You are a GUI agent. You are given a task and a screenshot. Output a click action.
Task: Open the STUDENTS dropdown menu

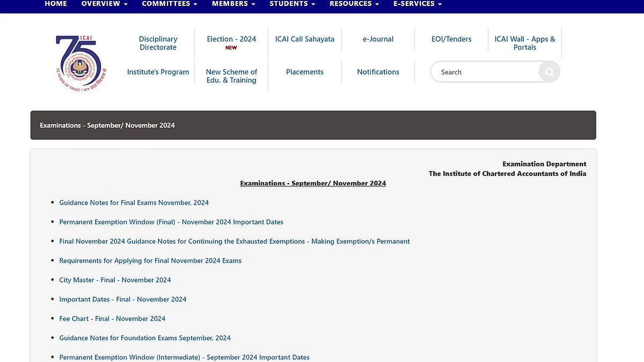tap(292, 4)
